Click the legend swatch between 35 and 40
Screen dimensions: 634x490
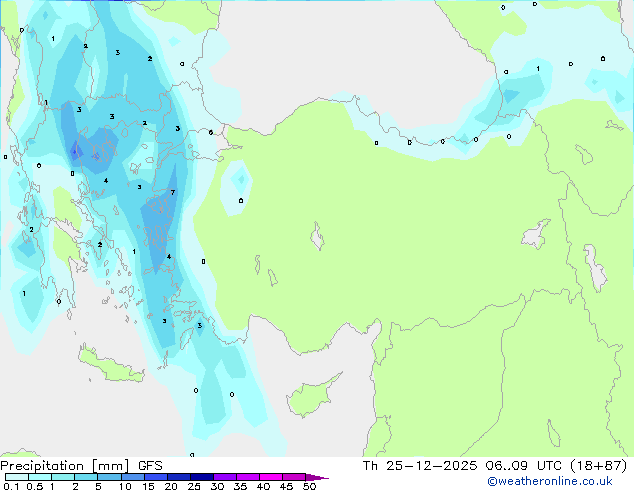pyautogui.click(x=248, y=477)
